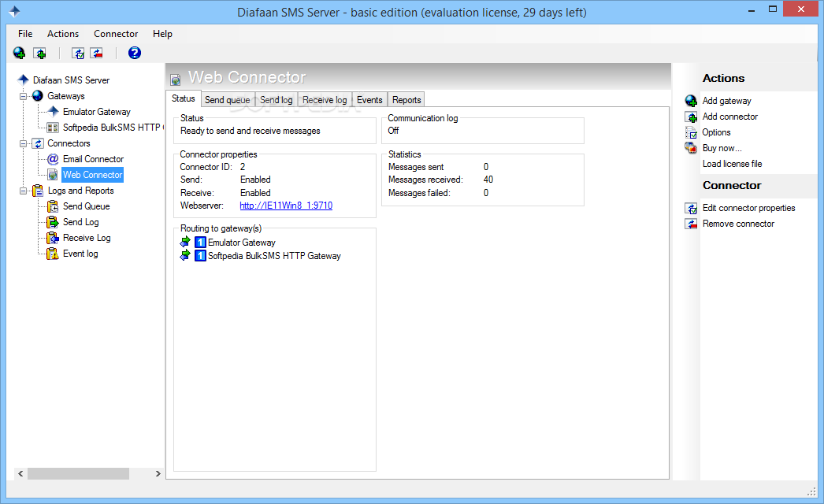This screenshot has width=824, height=504.
Task: Click the Buy now... action link
Action: [x=722, y=148]
